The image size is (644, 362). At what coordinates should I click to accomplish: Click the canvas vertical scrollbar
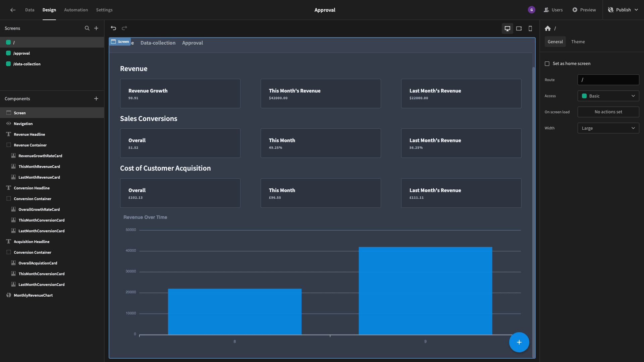[x=533, y=212]
